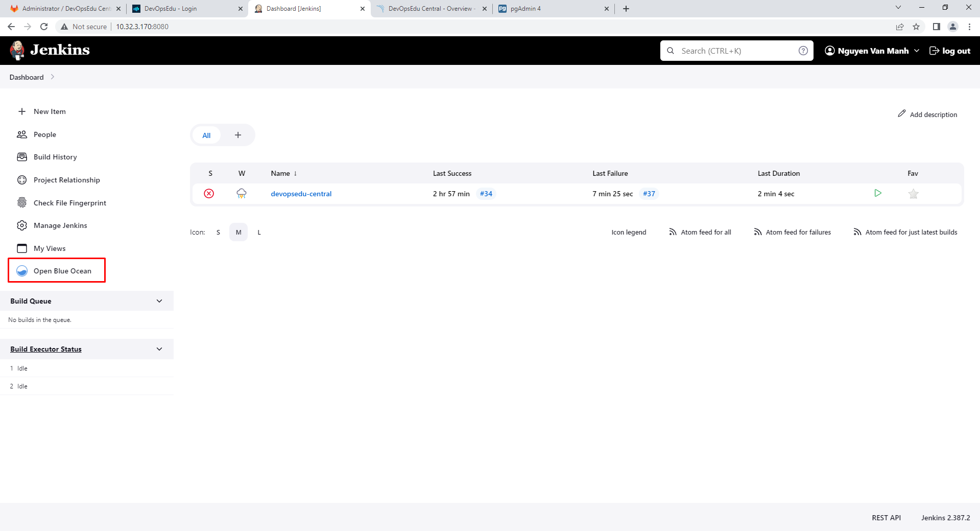The width and height of the screenshot is (980, 531).
Task: Set icon size to L
Action: 259,232
